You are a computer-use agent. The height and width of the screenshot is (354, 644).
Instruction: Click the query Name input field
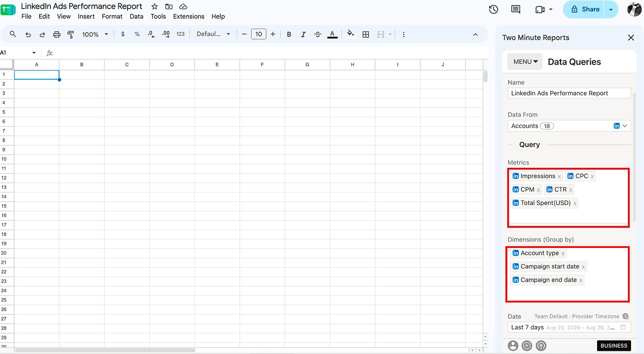coord(569,93)
